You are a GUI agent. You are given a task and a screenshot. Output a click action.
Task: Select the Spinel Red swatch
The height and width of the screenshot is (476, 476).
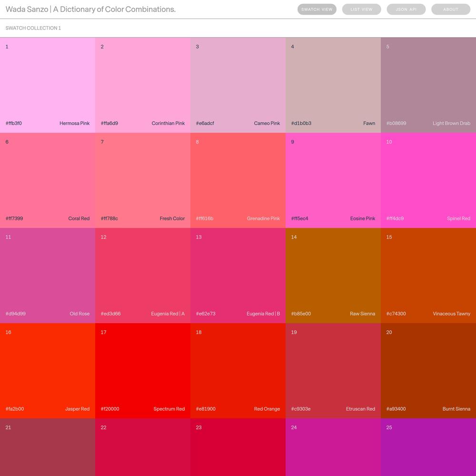pos(428,180)
